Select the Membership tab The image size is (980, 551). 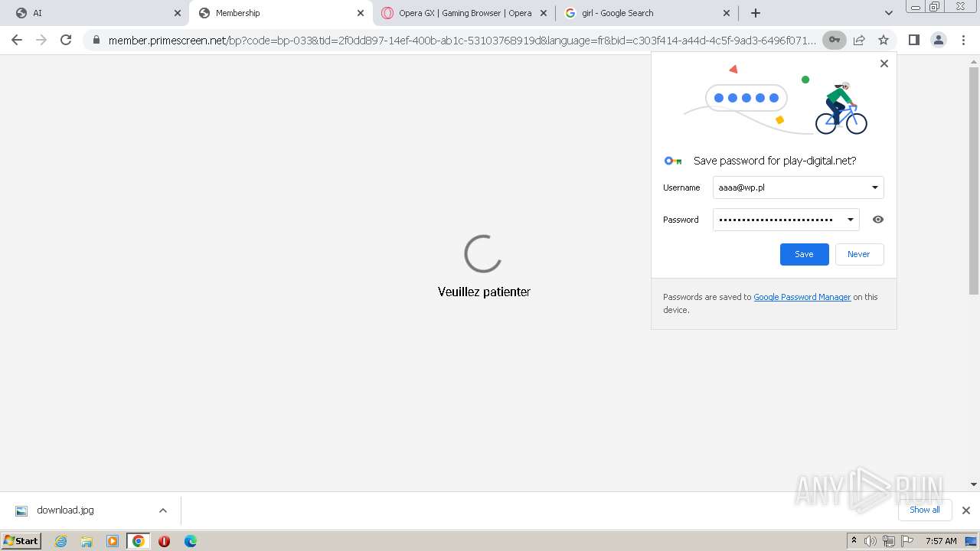279,13
